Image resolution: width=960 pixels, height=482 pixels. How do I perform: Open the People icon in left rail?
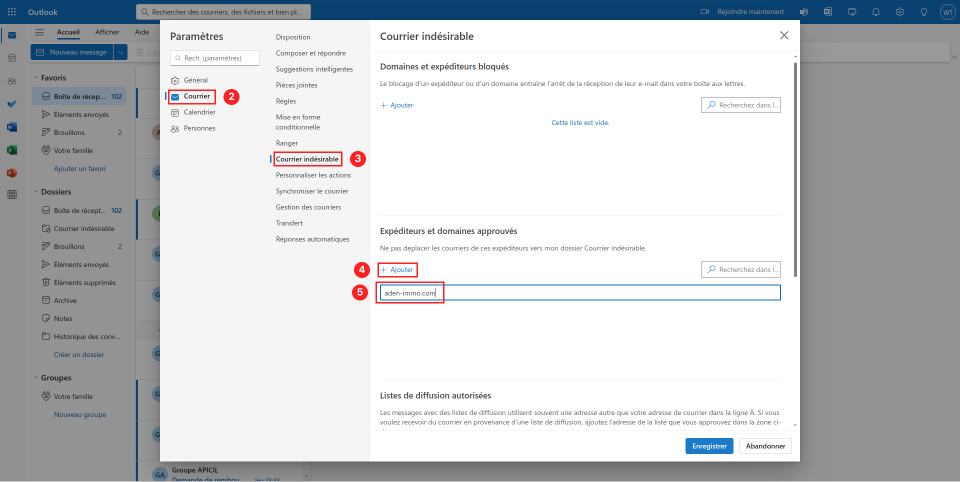tap(12, 81)
